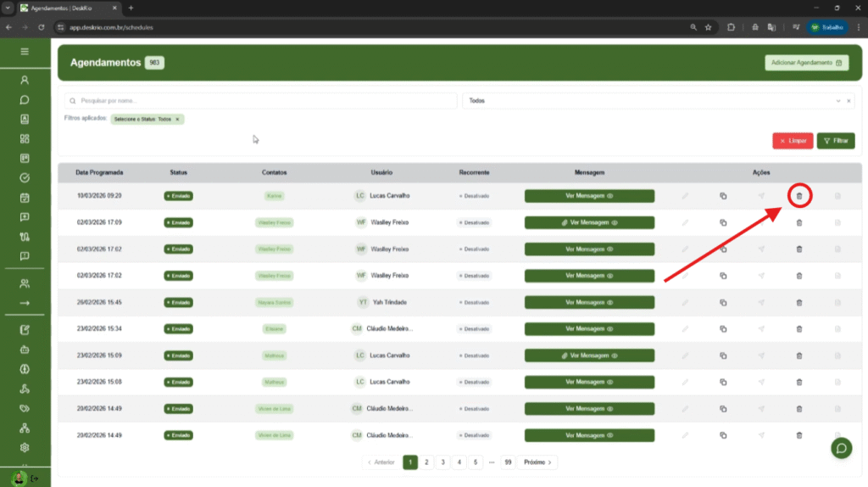868x487 pixels.
Task: Apply filters with the Filtrar button
Action: [x=835, y=141]
